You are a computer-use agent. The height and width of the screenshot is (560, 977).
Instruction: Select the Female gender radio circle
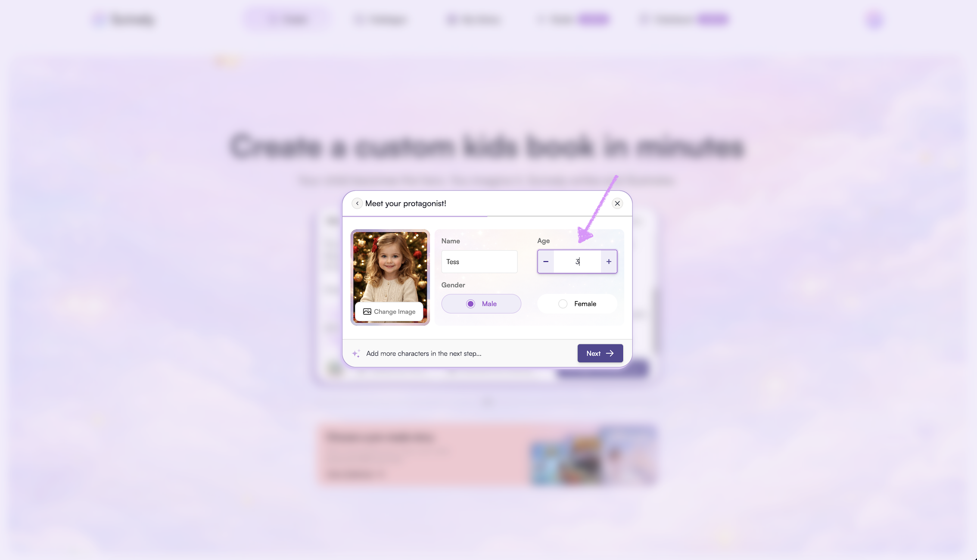click(x=563, y=304)
